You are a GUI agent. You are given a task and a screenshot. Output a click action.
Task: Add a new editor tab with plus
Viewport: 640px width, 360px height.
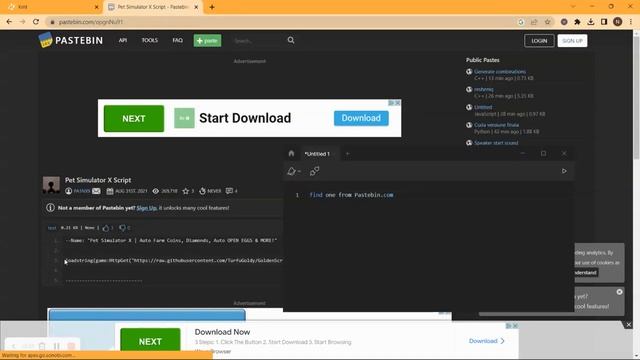coord(348,154)
